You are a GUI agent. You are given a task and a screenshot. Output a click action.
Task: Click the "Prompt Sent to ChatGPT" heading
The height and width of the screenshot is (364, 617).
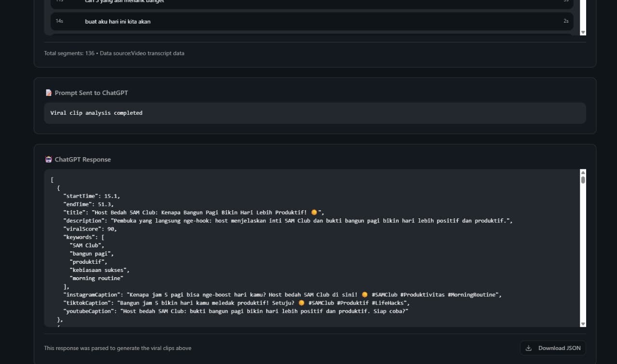91,93
